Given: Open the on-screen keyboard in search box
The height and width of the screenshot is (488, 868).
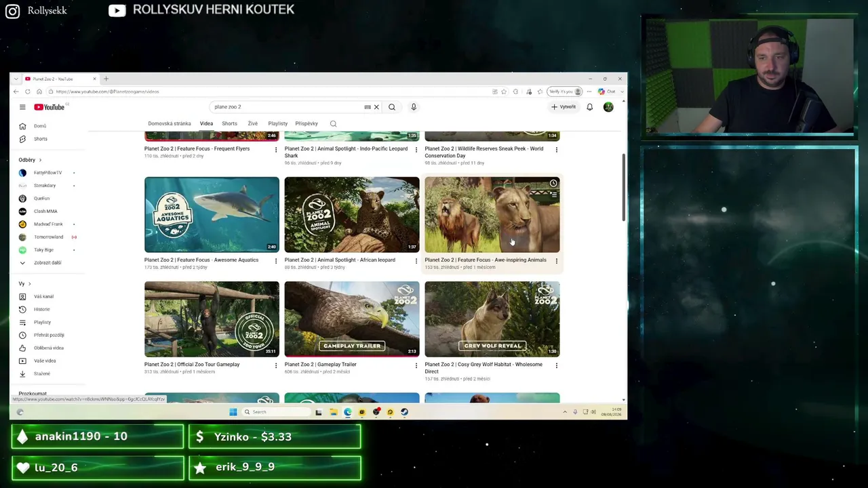Looking at the screenshot, I should pyautogui.click(x=368, y=107).
